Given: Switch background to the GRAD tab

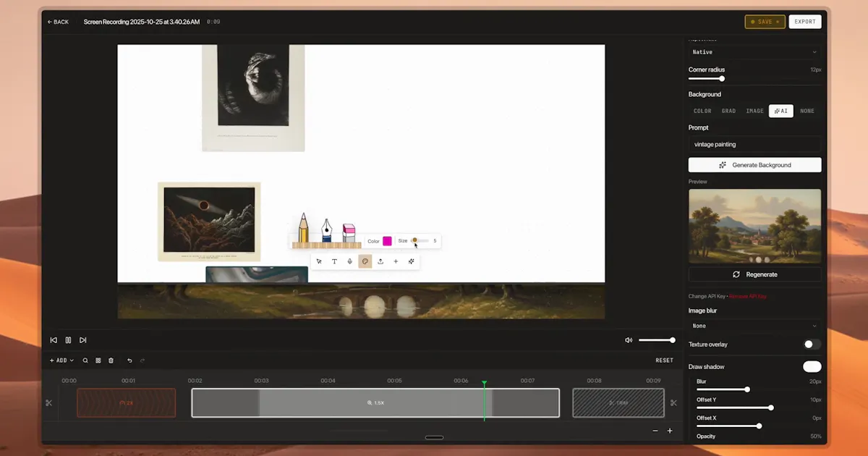Looking at the screenshot, I should tap(728, 111).
